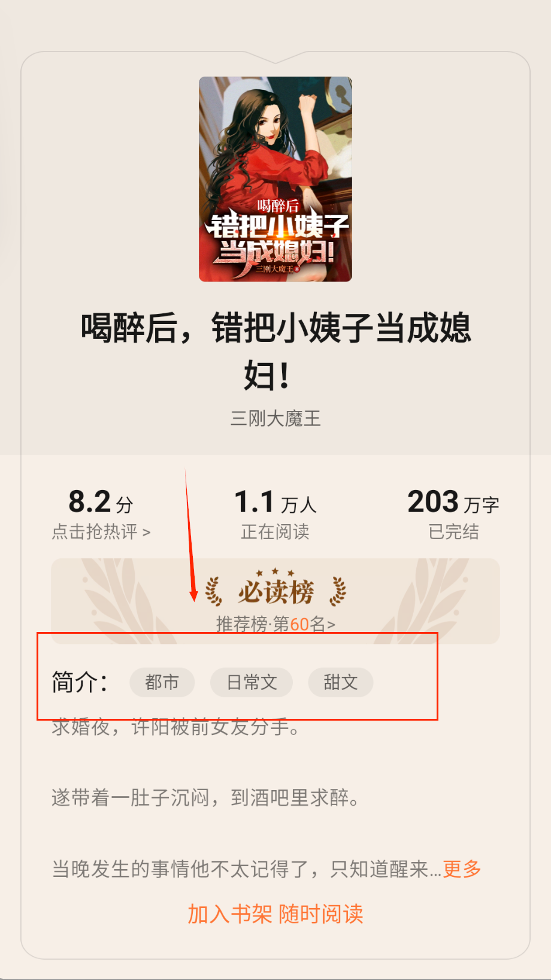This screenshot has width=551, height=980.
Task: Open 推荐榜·第60名 ranking link
Action: pos(275,624)
